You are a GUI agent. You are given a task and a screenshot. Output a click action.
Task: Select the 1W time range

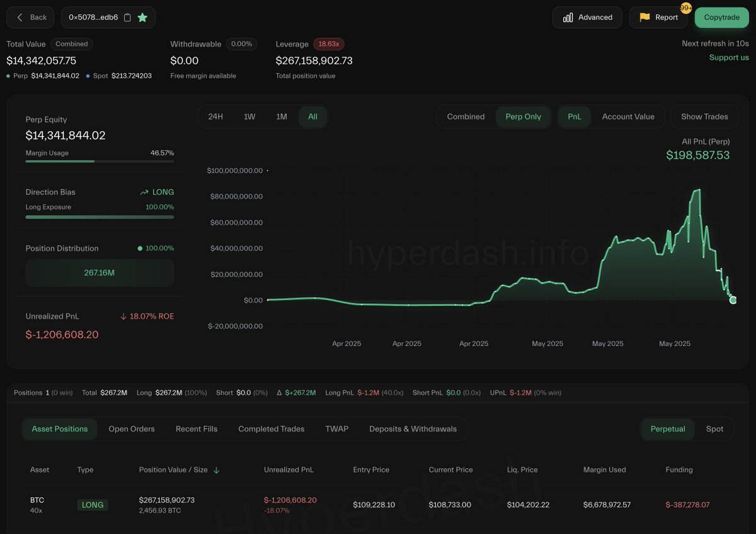tap(249, 117)
